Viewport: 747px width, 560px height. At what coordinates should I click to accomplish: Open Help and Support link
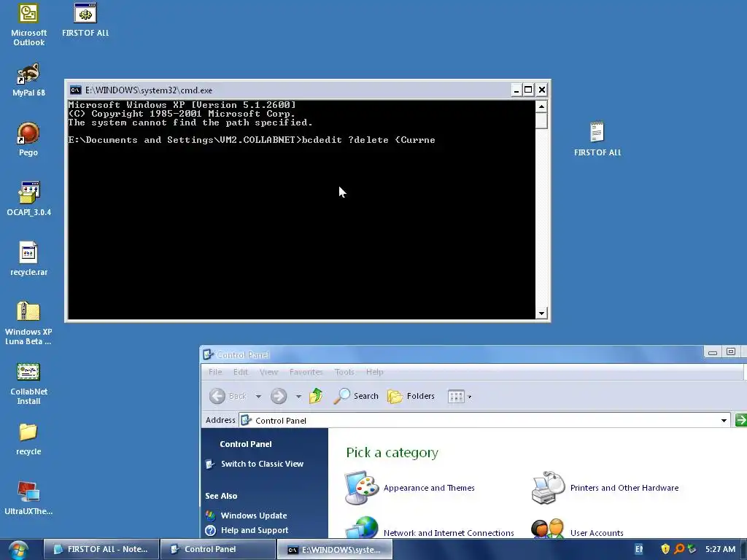(255, 531)
